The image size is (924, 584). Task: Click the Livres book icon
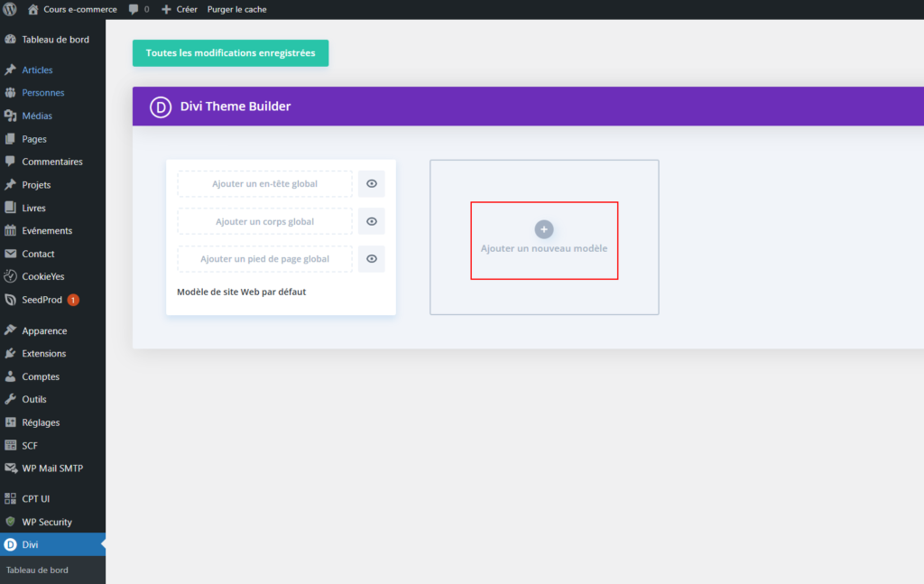click(x=10, y=208)
